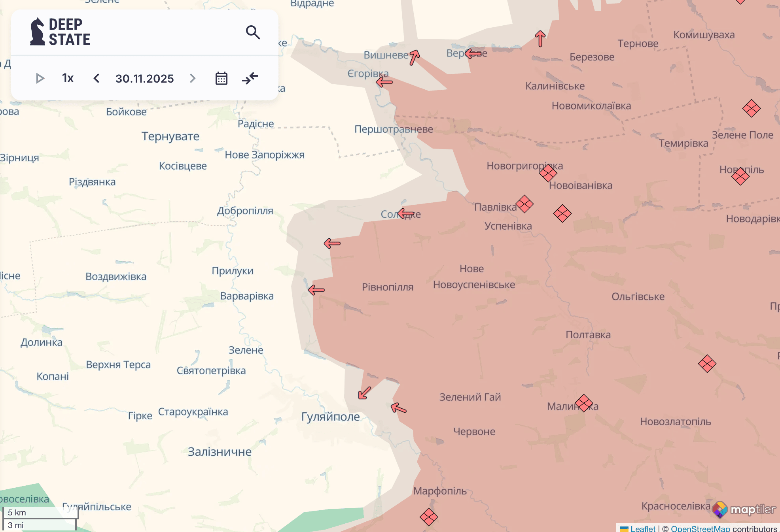Click the compare arrows icon
The image size is (780, 532).
[x=250, y=78]
